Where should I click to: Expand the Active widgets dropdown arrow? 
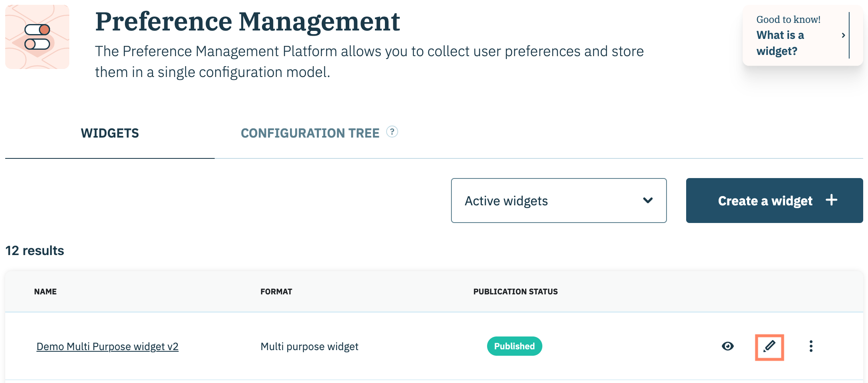(648, 201)
